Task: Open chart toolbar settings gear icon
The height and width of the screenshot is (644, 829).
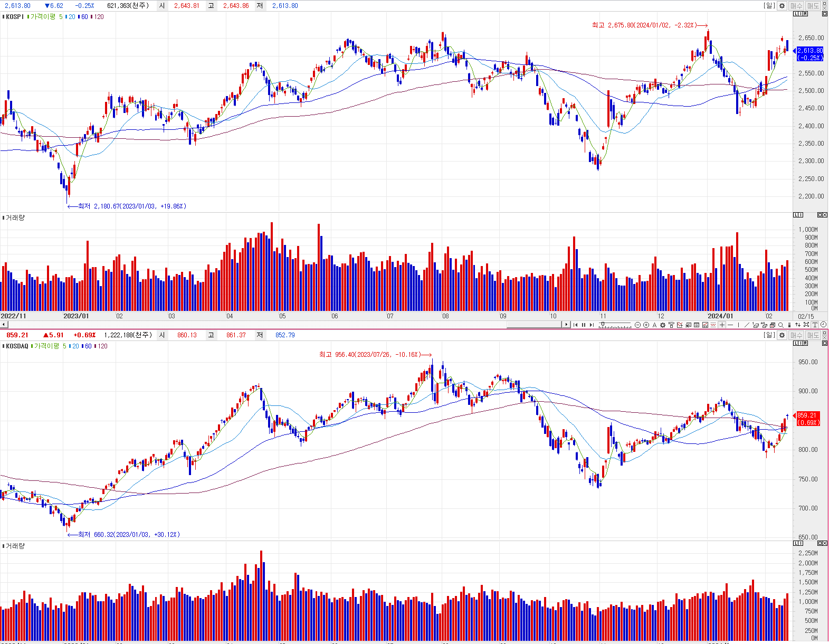Action: (x=663, y=325)
